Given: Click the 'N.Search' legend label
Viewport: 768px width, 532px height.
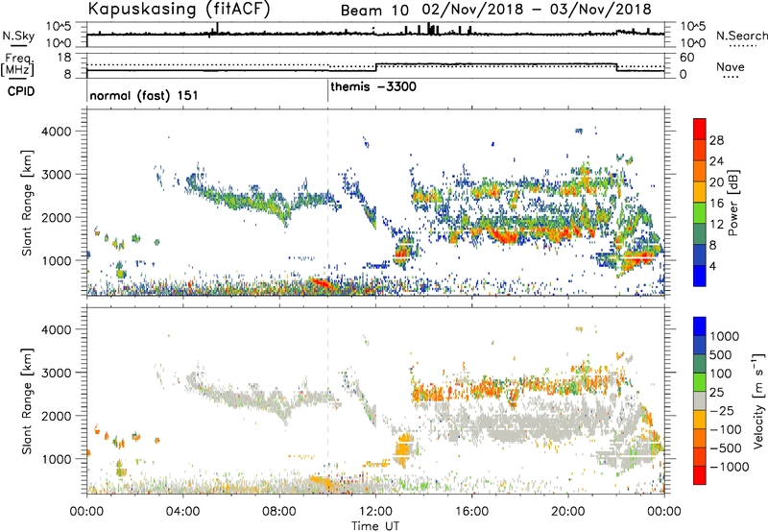Looking at the screenshot, I should [741, 36].
